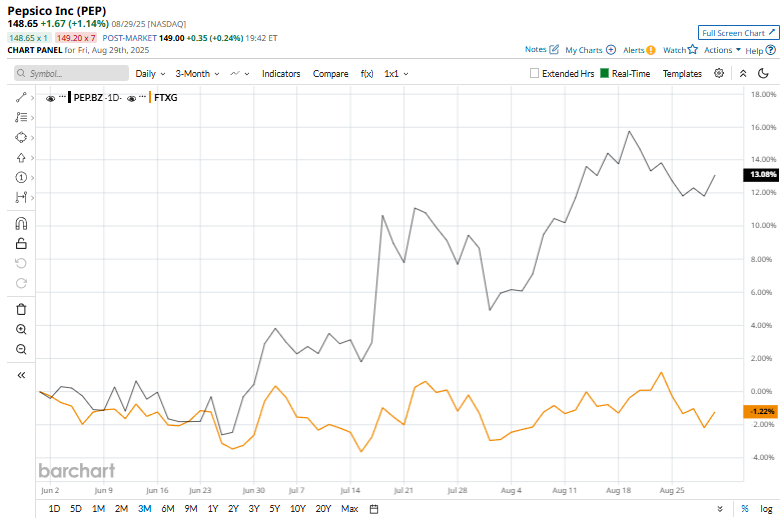Redo the last chart action
Viewport: 783px width, 530px height.
(21, 283)
